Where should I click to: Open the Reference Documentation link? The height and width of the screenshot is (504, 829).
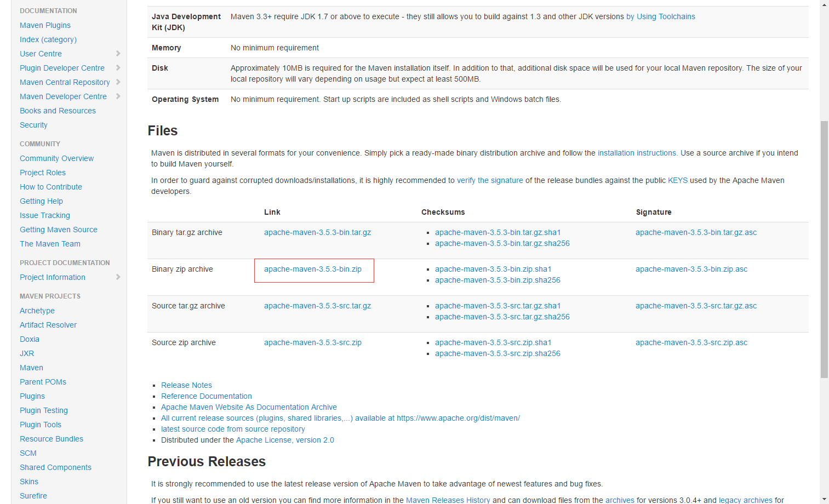pos(207,396)
